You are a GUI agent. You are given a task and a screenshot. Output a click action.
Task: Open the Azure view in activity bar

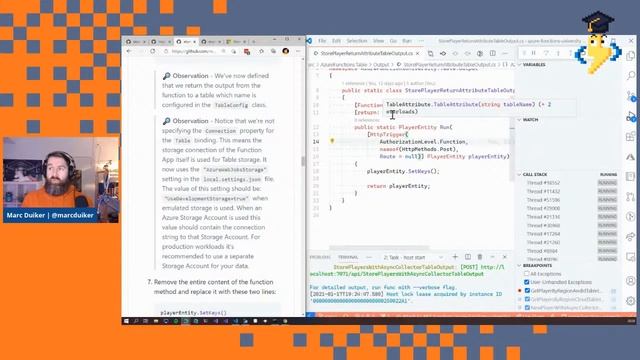[x=631, y=157]
